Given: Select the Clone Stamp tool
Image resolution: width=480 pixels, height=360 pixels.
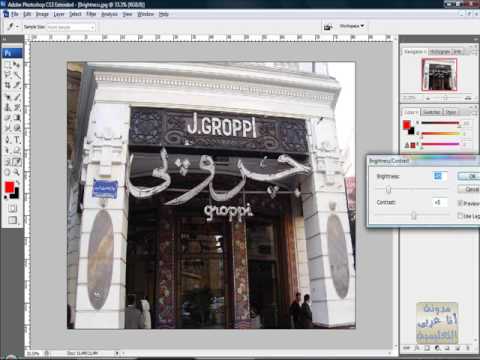Looking at the screenshot, I should 8,107.
